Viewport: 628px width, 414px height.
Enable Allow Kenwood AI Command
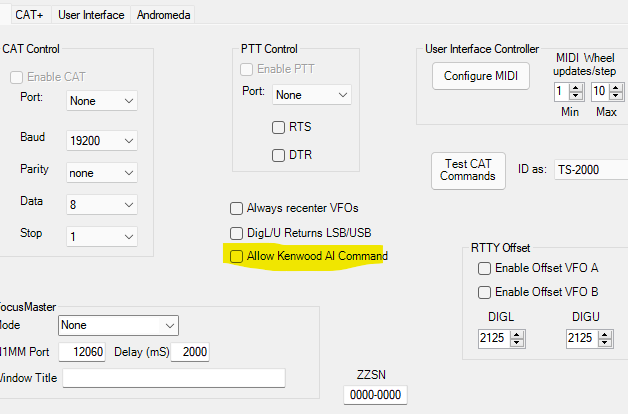[x=237, y=256]
